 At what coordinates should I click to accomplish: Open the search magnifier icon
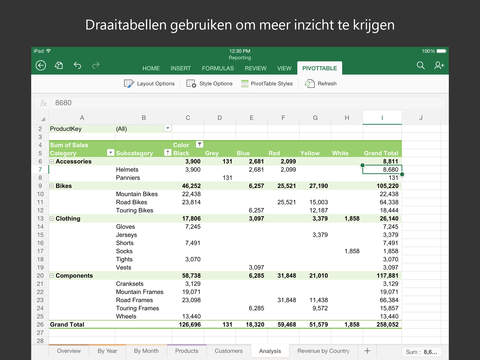(421, 65)
